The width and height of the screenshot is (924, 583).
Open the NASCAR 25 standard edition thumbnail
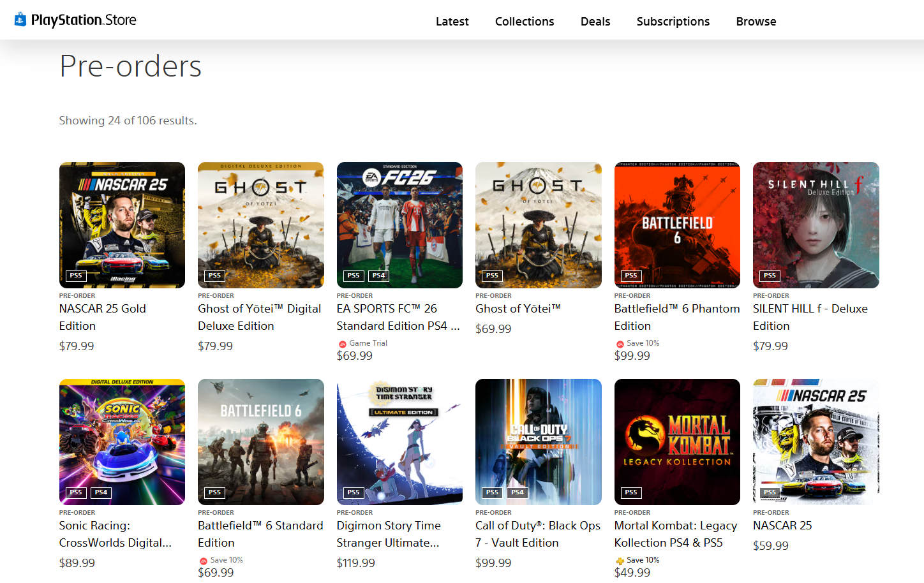tap(816, 441)
